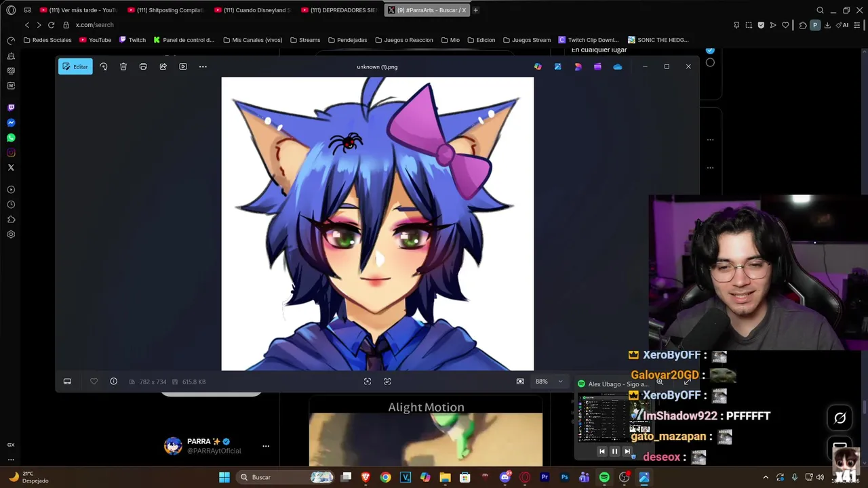The image size is (868, 488).
Task: Start slideshow from Photos toolbar
Action: (183, 66)
